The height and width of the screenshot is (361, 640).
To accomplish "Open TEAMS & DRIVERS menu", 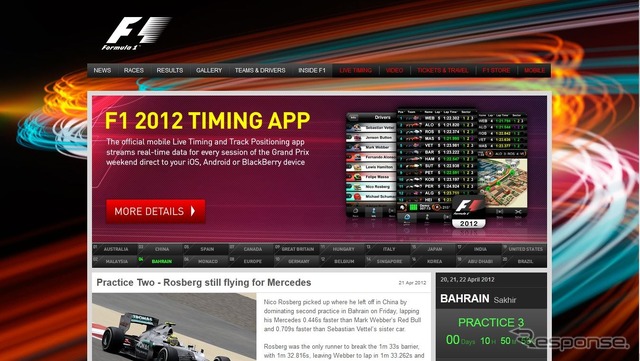I will (x=260, y=70).
